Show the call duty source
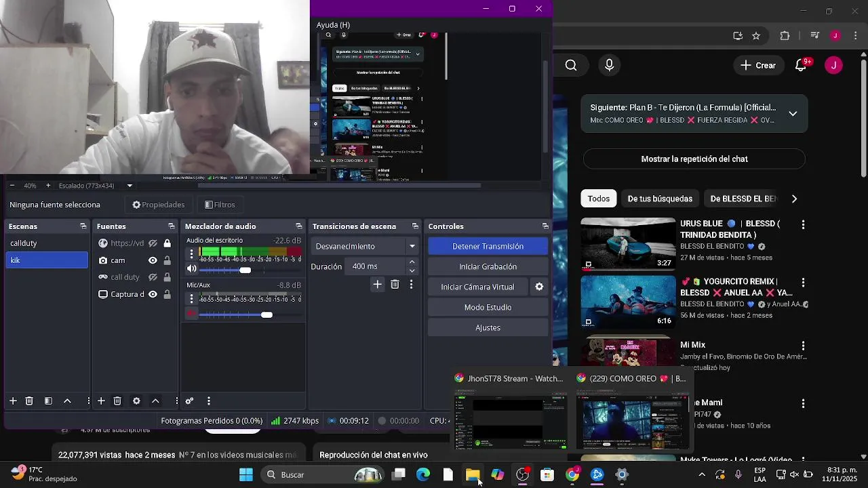 click(x=153, y=277)
